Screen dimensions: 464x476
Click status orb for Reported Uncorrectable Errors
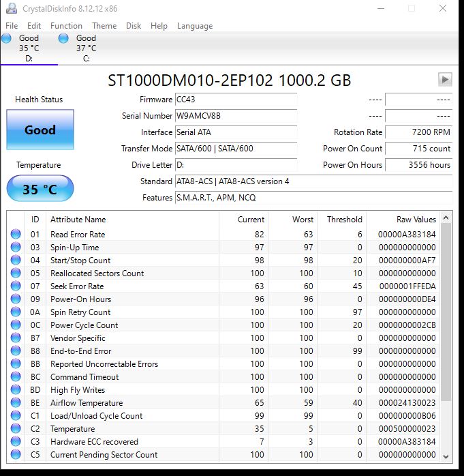click(16, 363)
